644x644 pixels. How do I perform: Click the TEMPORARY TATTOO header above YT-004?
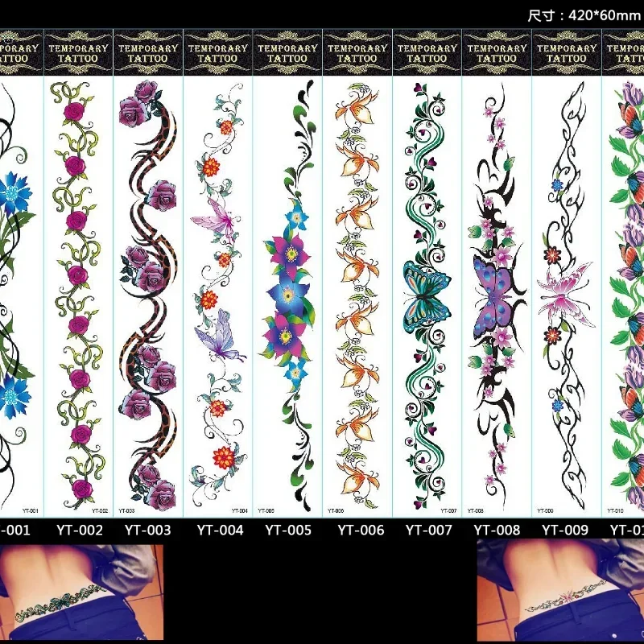[x=217, y=52]
